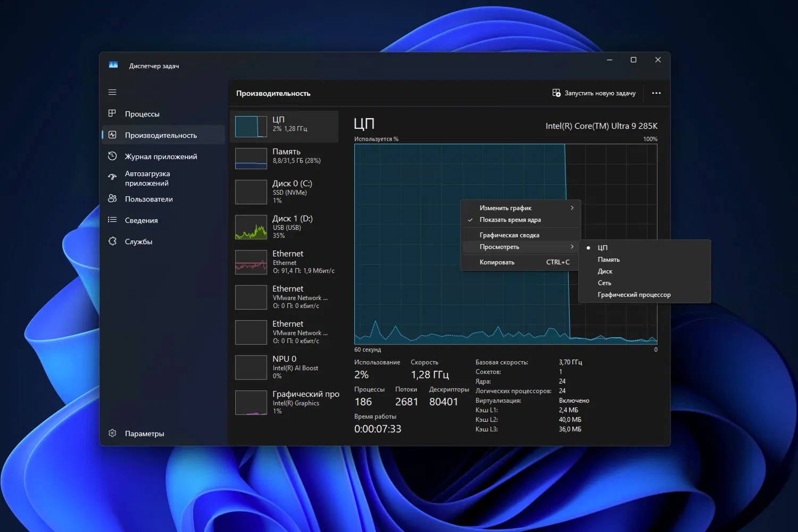
Task: Minimize the Task Manager window
Action: point(610,60)
